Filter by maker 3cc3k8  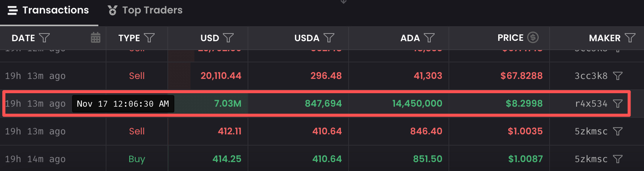click(x=618, y=76)
